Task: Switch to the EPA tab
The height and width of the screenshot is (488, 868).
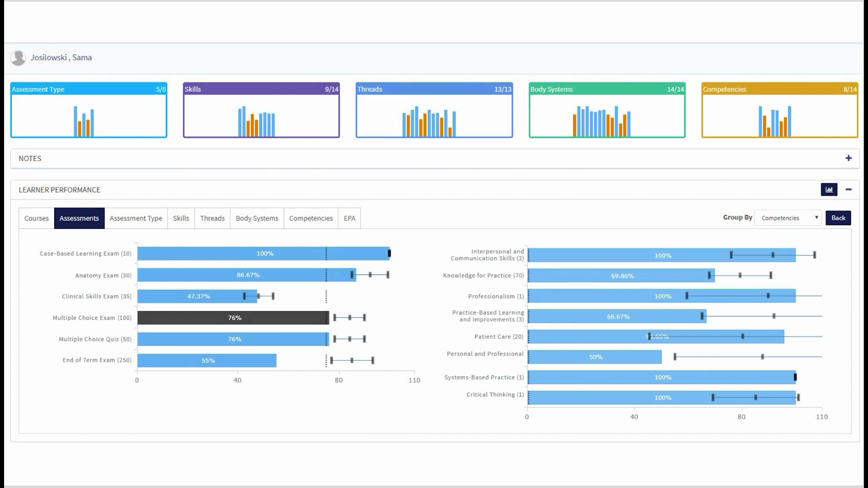Action: coord(349,218)
